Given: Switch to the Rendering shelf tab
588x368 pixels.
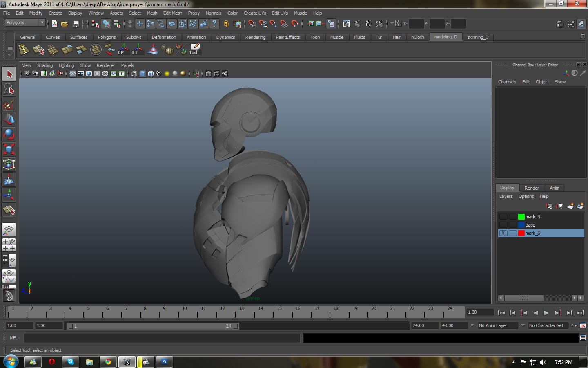Looking at the screenshot, I should click(x=255, y=37).
